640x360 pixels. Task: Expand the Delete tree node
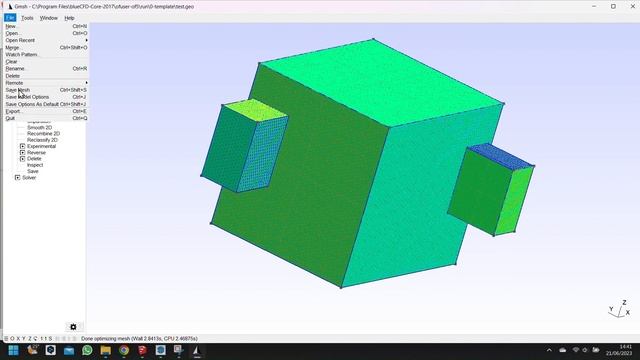(x=22, y=158)
